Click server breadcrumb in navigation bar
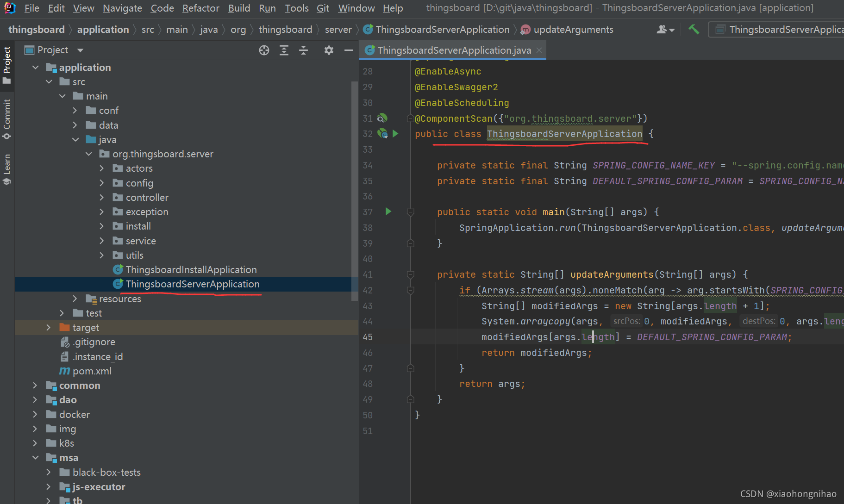 (338, 30)
